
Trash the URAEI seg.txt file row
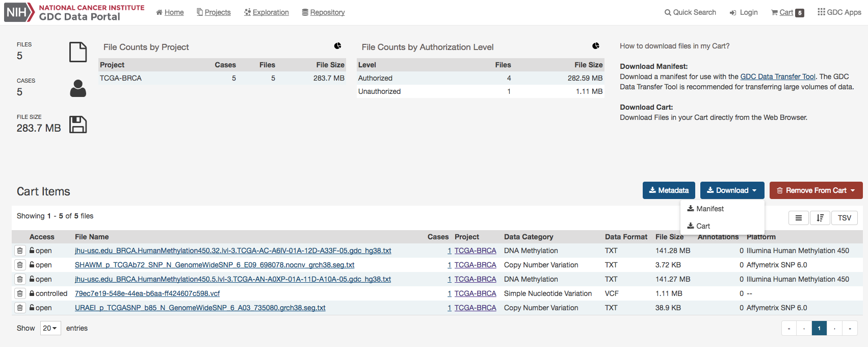[19, 308]
